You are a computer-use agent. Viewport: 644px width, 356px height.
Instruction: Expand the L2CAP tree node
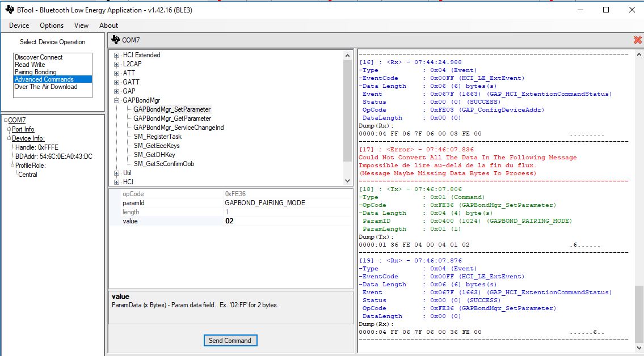(x=117, y=64)
